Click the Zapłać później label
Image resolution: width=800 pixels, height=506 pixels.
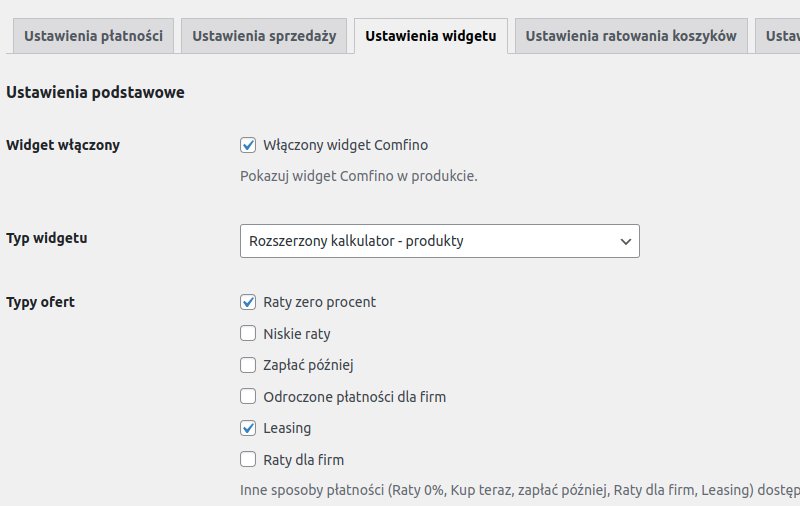pyautogui.click(x=308, y=365)
